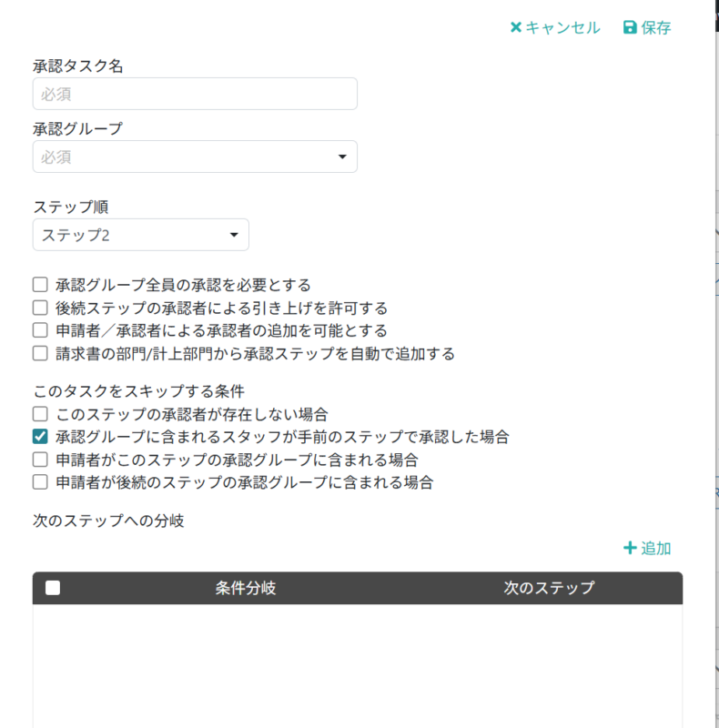The width and height of the screenshot is (719, 728).
Task: Click the 次のステップ column header
Action: [549, 588]
